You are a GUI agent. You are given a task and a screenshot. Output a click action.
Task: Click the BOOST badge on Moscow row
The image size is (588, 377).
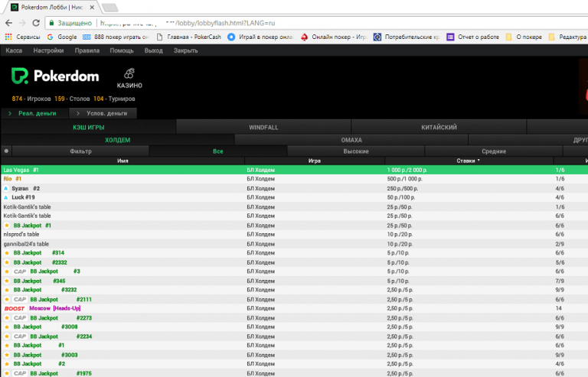coord(15,308)
